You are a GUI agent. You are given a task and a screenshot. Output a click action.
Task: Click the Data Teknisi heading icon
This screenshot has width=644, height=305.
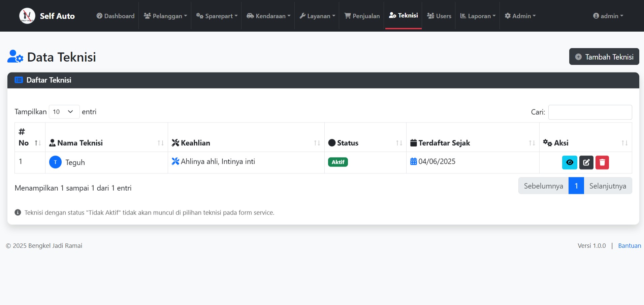tap(15, 56)
